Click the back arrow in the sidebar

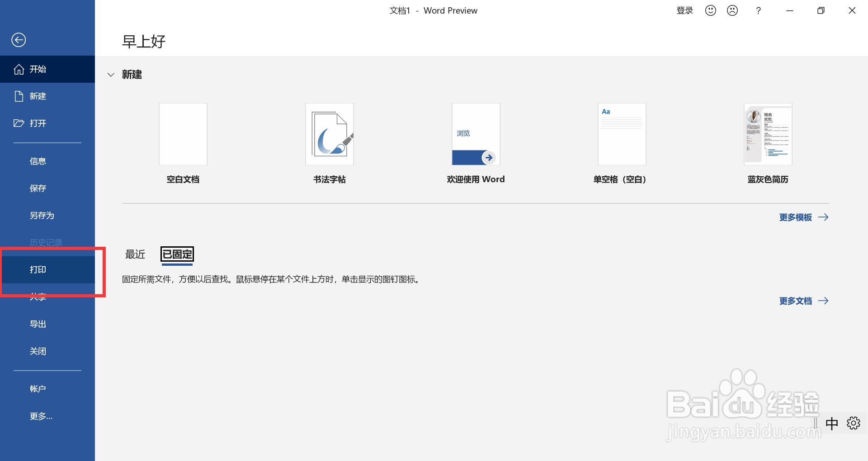pos(19,40)
